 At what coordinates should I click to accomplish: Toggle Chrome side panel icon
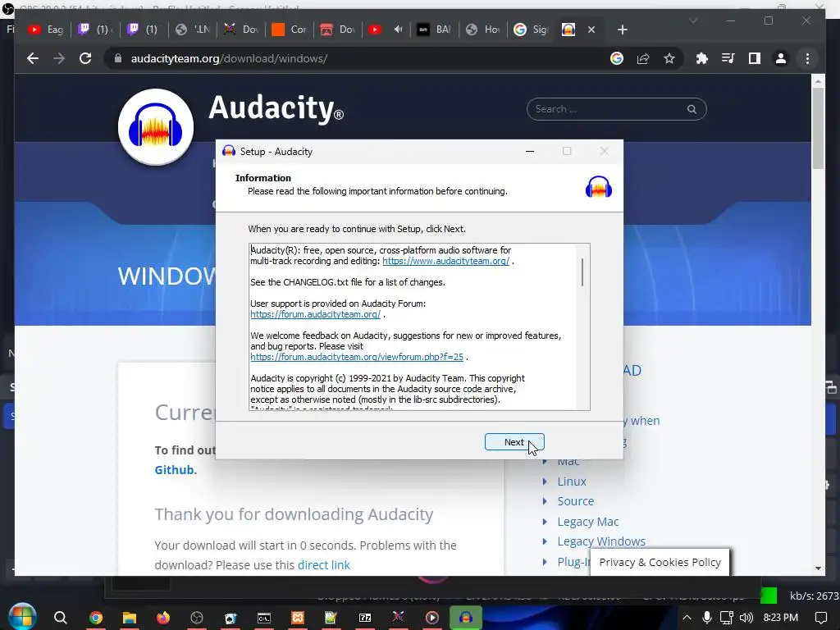pyautogui.click(x=755, y=58)
